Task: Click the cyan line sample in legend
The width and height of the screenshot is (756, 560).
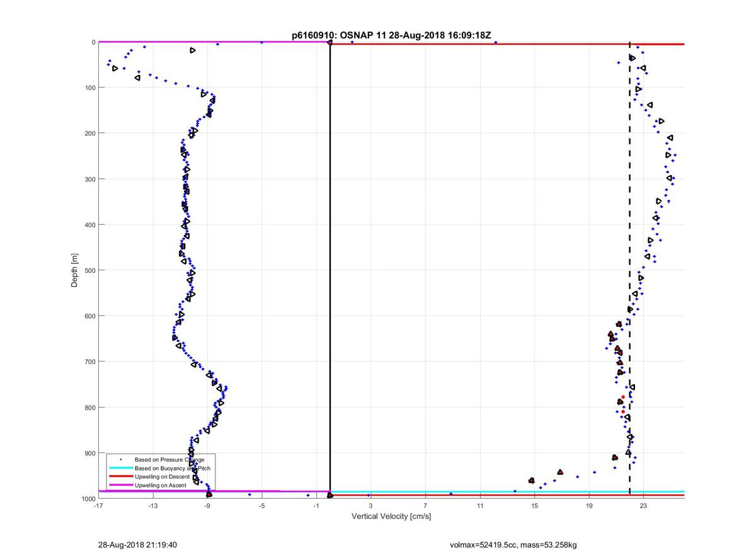Action: (x=120, y=469)
